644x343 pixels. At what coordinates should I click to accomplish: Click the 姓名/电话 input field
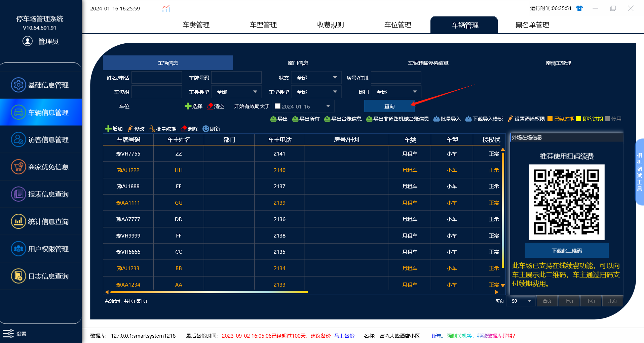pyautogui.click(x=157, y=78)
